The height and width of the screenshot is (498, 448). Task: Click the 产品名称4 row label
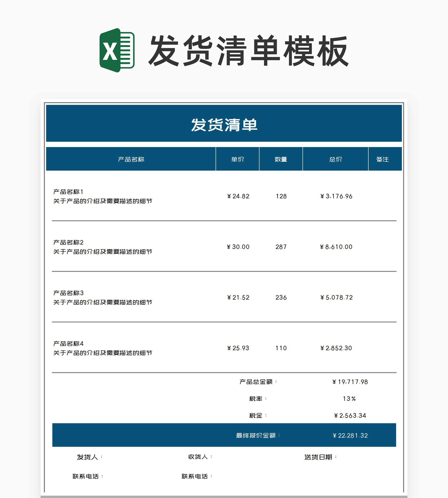click(x=68, y=344)
